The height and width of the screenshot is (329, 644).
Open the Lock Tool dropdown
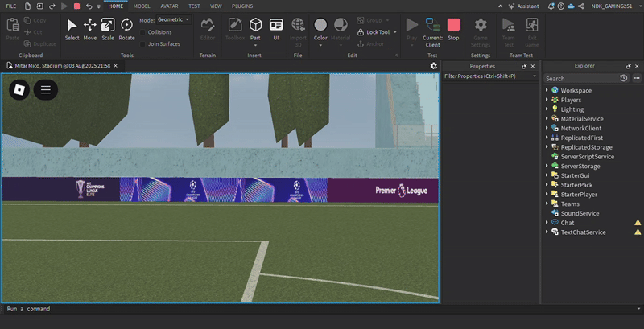[x=395, y=32]
